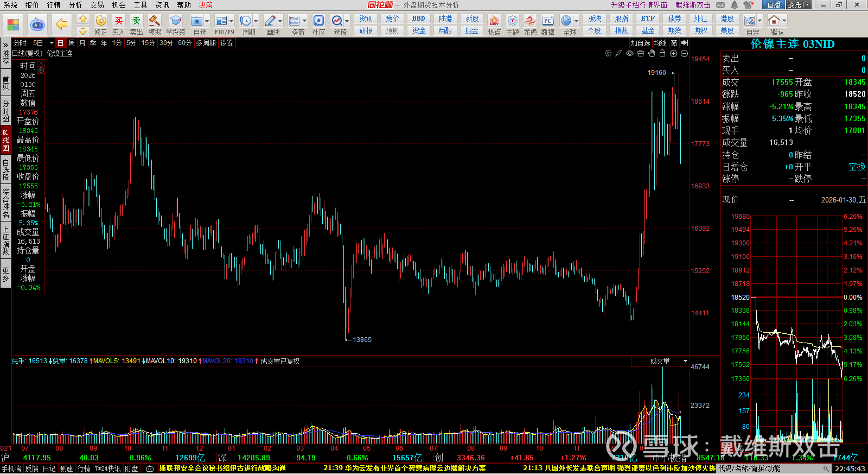The height and width of the screenshot is (475, 868).
Task: Click the hand pan icon above chart
Action: point(652,53)
